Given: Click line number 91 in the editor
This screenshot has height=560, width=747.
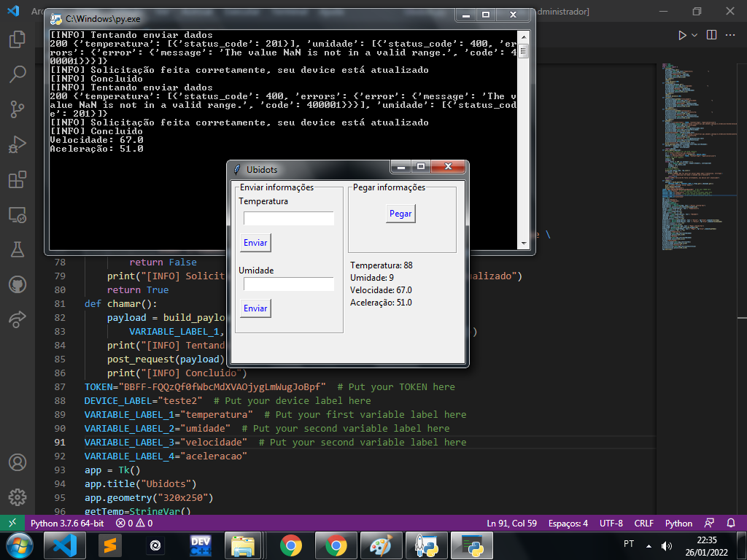Looking at the screenshot, I should 60,443.
